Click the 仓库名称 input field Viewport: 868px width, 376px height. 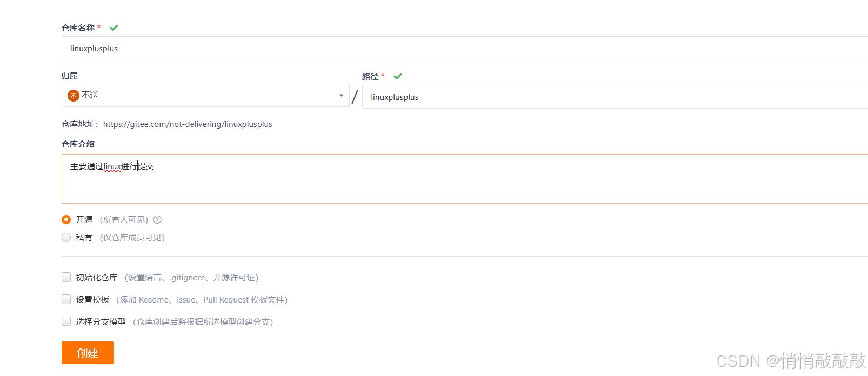[465, 48]
